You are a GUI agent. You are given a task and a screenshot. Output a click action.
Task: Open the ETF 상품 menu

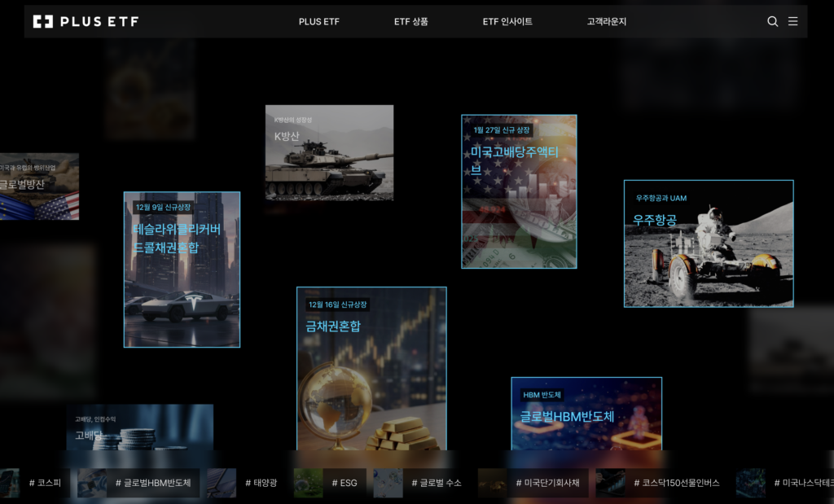[410, 22]
